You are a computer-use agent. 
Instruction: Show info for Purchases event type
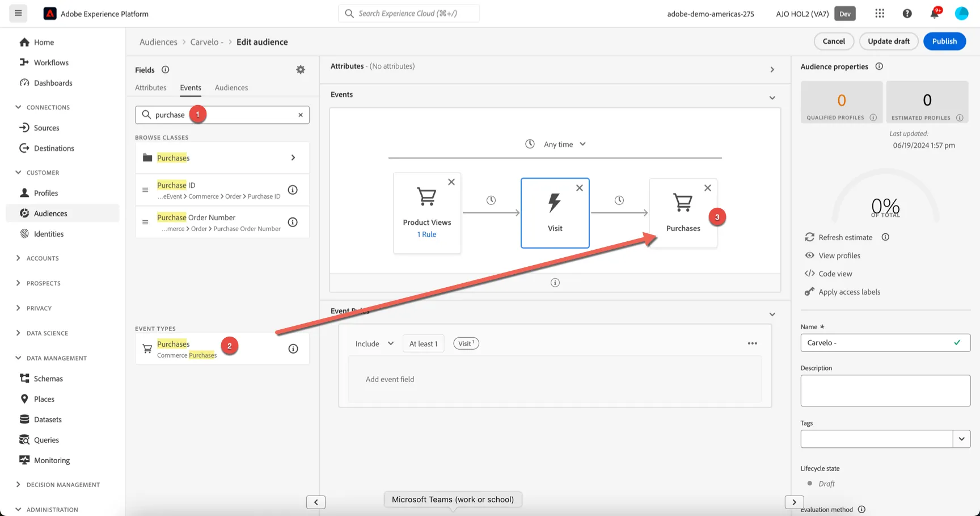pyautogui.click(x=293, y=349)
